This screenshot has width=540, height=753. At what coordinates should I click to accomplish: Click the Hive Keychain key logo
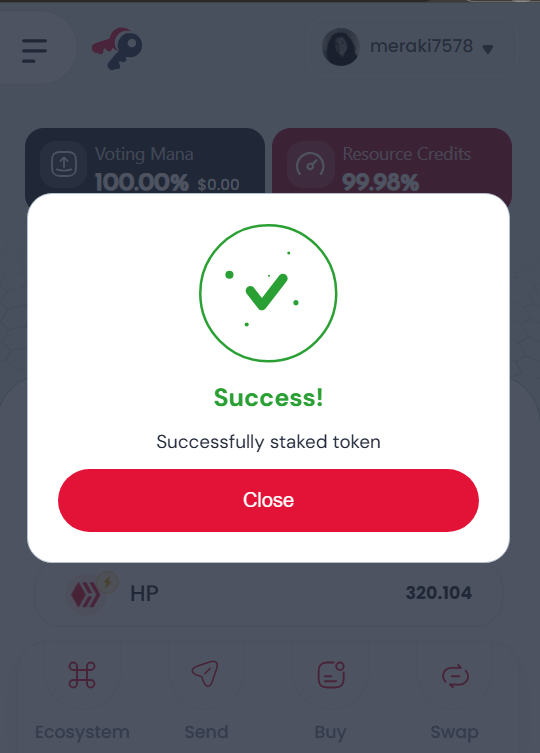pyautogui.click(x=117, y=48)
